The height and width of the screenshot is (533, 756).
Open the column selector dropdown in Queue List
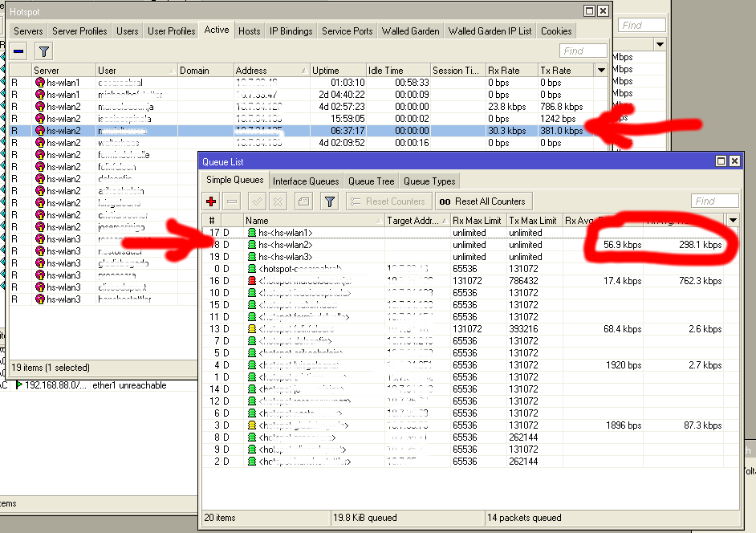[x=732, y=220]
